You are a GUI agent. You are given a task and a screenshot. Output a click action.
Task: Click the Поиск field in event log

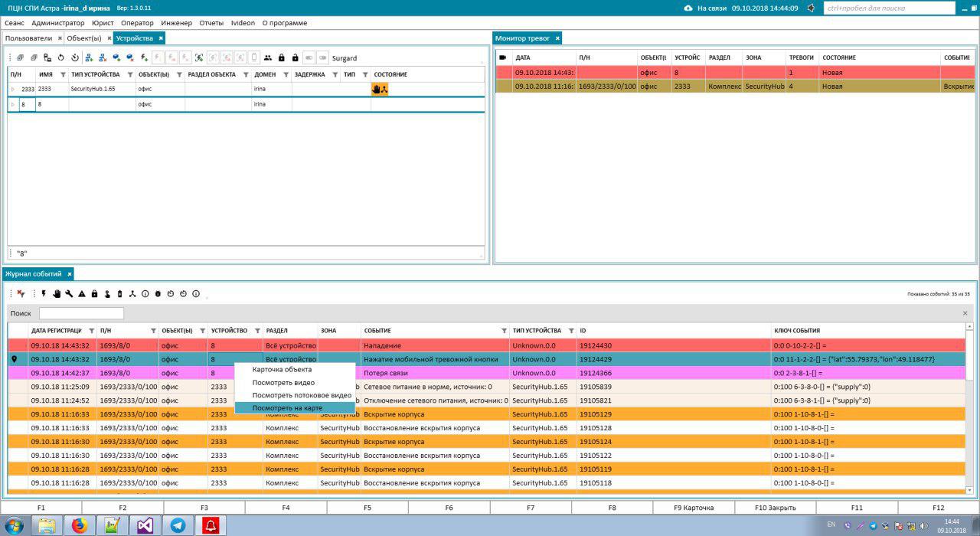81,313
